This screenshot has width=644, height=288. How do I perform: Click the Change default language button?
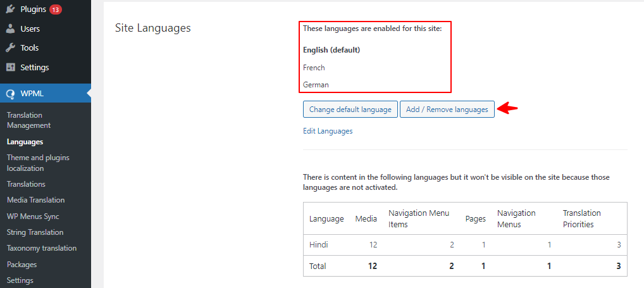click(350, 110)
